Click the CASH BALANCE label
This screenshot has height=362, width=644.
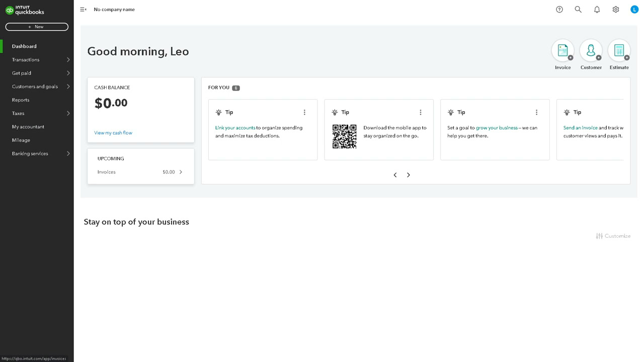pyautogui.click(x=112, y=87)
